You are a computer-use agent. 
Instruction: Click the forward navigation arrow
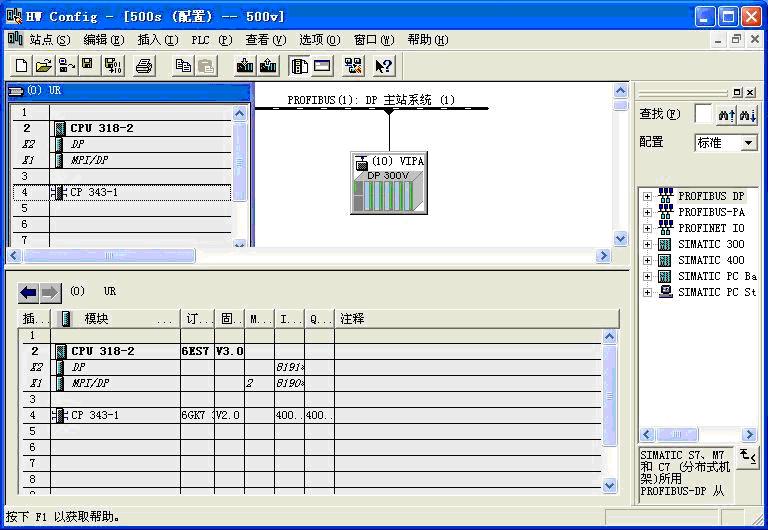point(50,293)
